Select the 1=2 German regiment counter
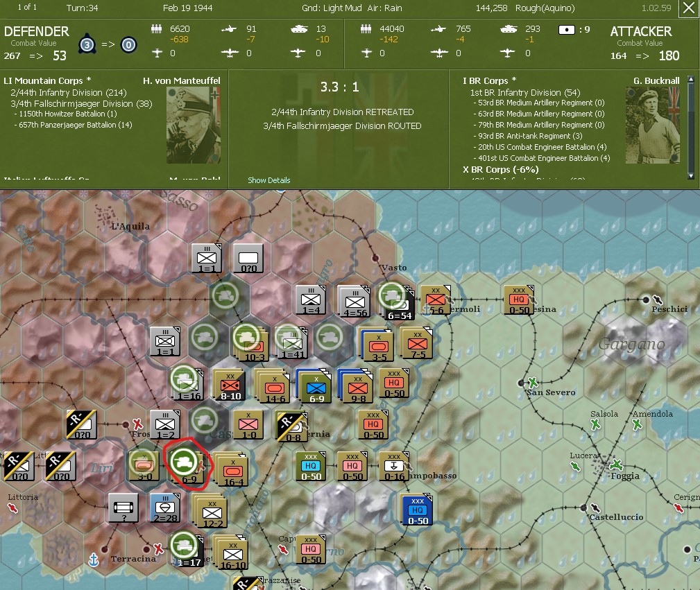The height and width of the screenshot is (590, 700). point(164,424)
